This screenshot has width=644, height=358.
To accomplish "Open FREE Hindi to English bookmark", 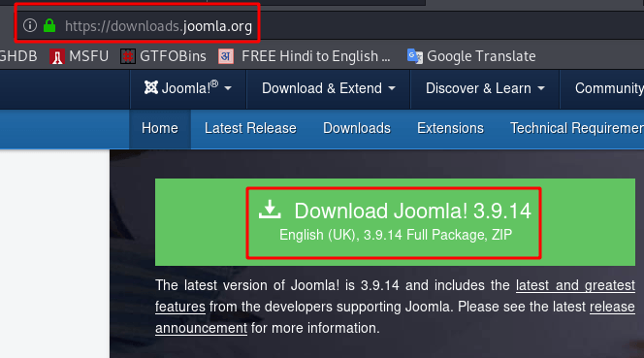I will coord(305,56).
